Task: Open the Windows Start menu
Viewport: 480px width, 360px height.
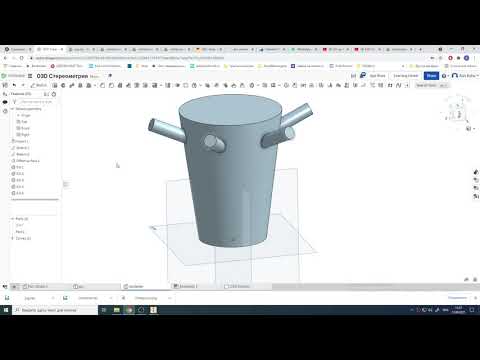Action: pos(6,310)
